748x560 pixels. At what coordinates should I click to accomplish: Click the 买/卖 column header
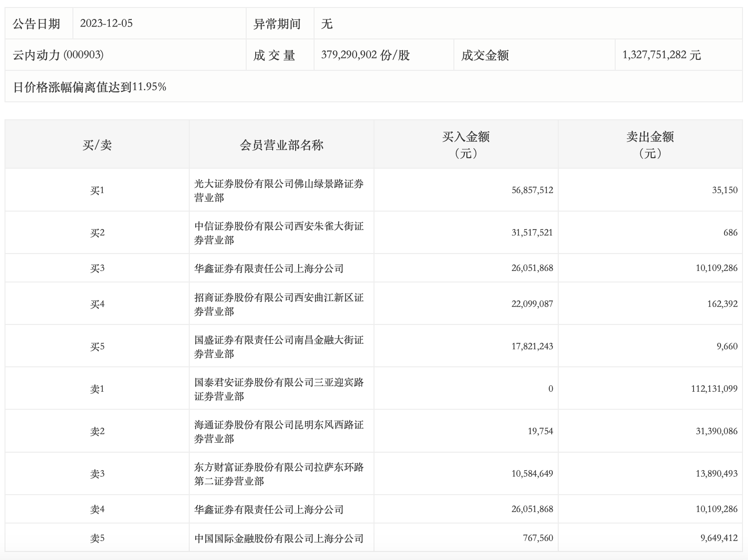97,145
